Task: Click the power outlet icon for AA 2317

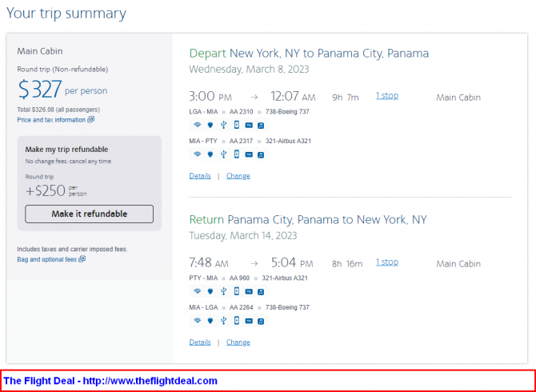Action: (x=210, y=154)
